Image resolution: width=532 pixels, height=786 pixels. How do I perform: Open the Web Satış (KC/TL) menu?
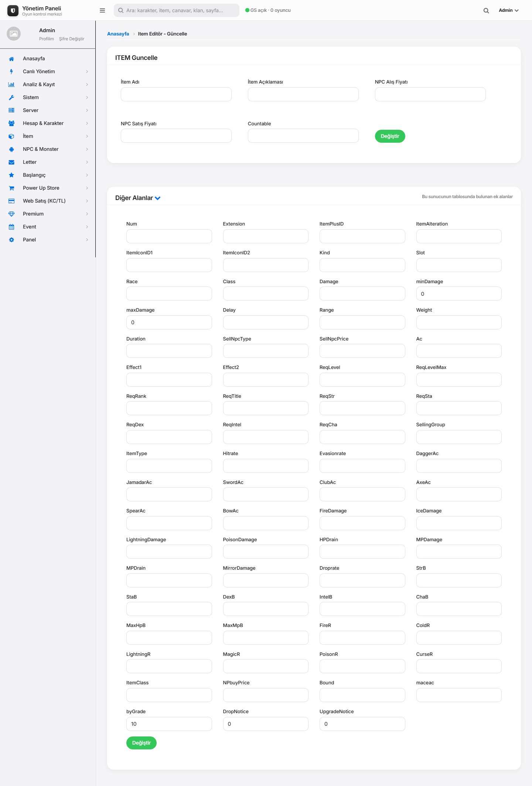click(48, 201)
